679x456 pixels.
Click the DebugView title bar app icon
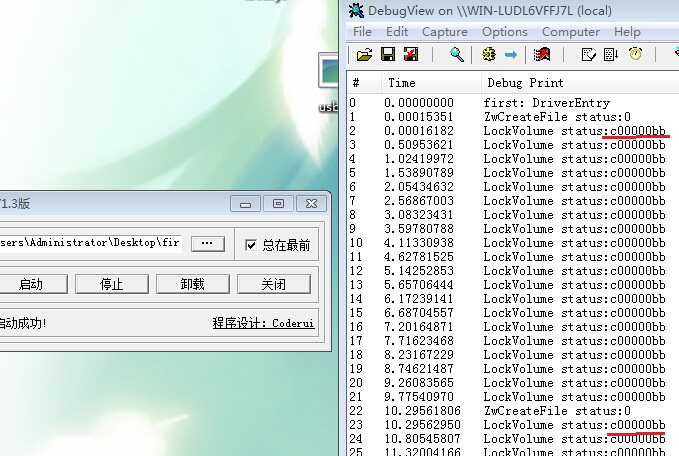[356, 10]
